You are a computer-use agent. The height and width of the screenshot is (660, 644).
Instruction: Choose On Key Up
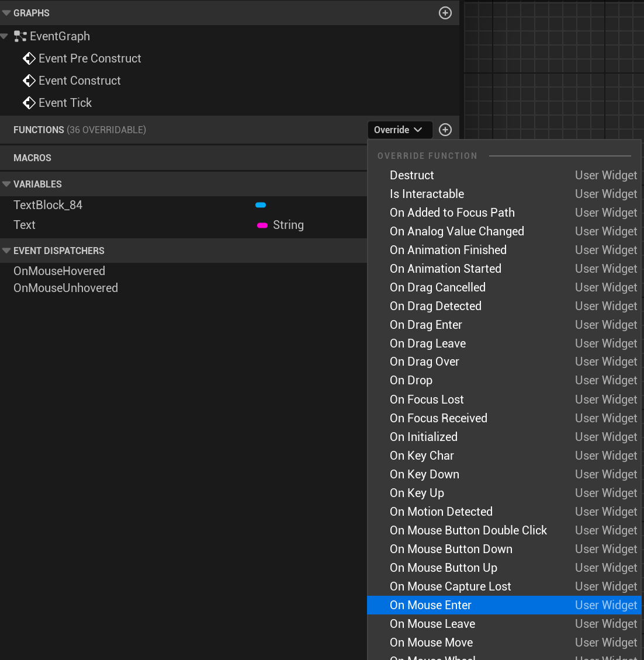tap(504, 493)
